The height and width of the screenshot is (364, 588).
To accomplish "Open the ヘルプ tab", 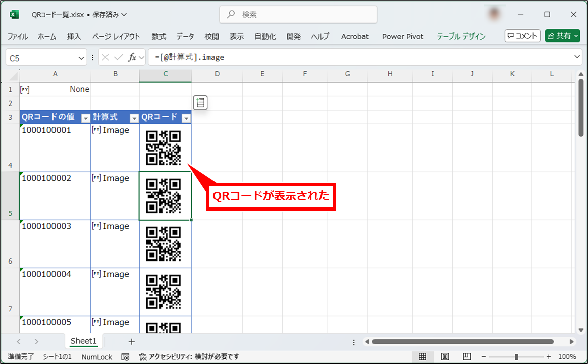I will click(320, 36).
